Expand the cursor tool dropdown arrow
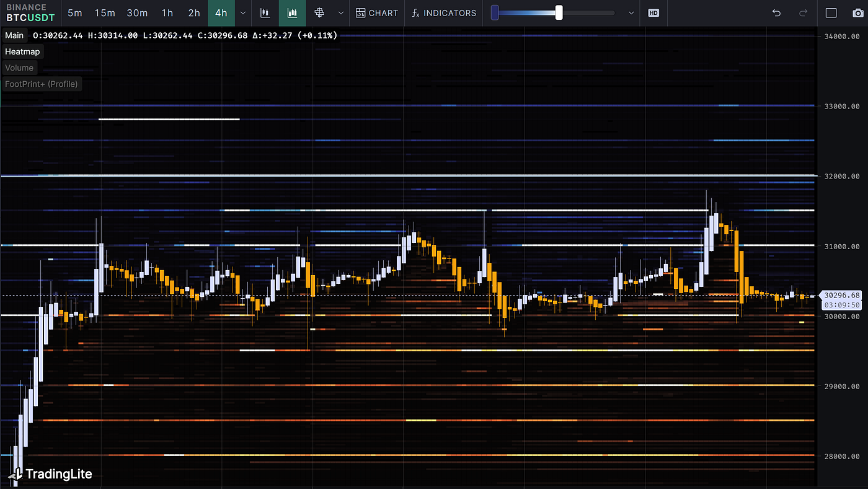 [x=341, y=13]
